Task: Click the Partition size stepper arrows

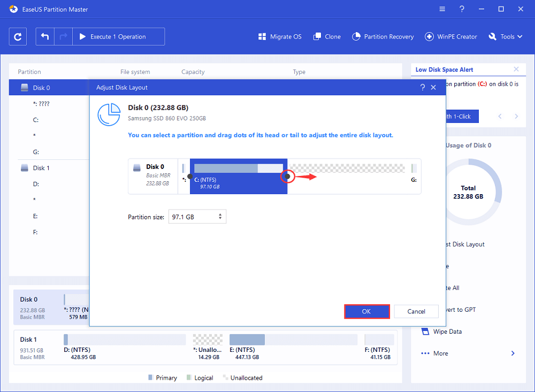Action: (x=220, y=217)
